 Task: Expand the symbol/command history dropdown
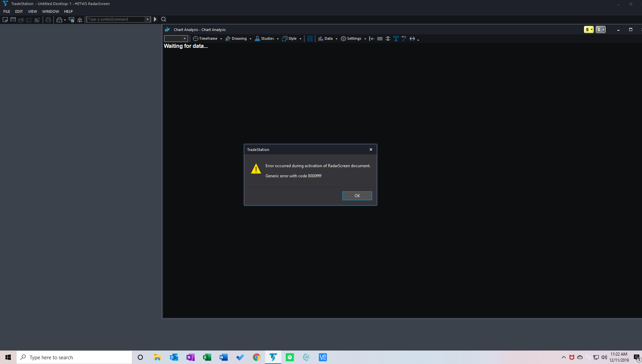[x=147, y=20]
